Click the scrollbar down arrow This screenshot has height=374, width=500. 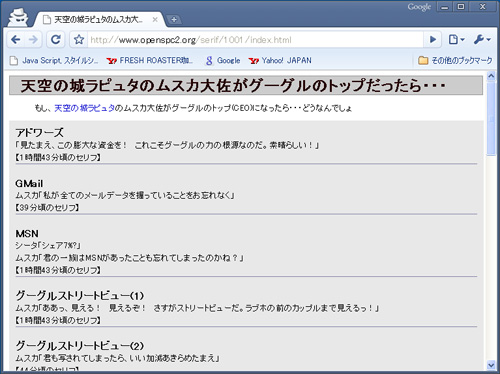click(x=491, y=365)
